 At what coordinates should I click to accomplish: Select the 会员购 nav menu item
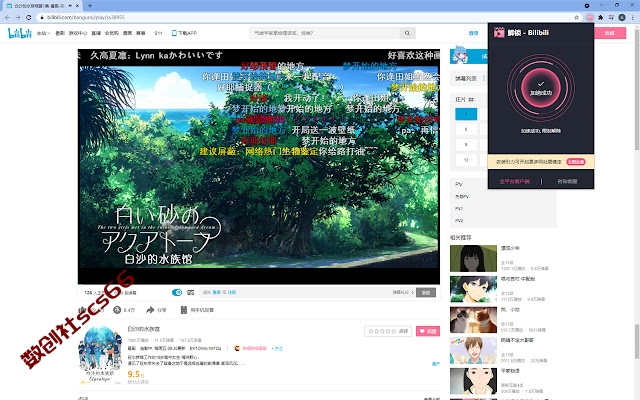[111, 33]
